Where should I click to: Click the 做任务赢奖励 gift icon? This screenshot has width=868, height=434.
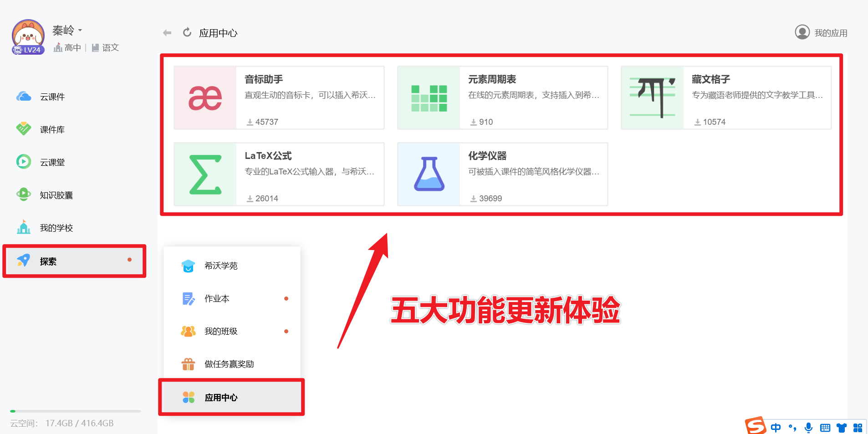(188, 364)
